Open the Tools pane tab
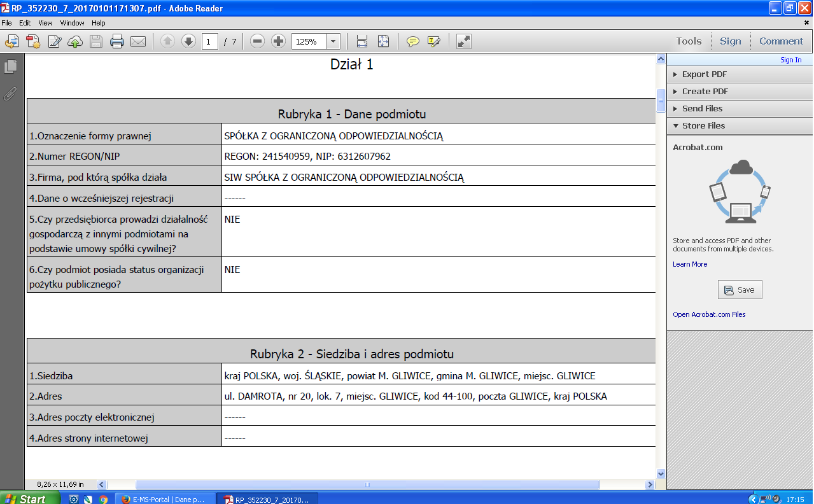 point(689,41)
